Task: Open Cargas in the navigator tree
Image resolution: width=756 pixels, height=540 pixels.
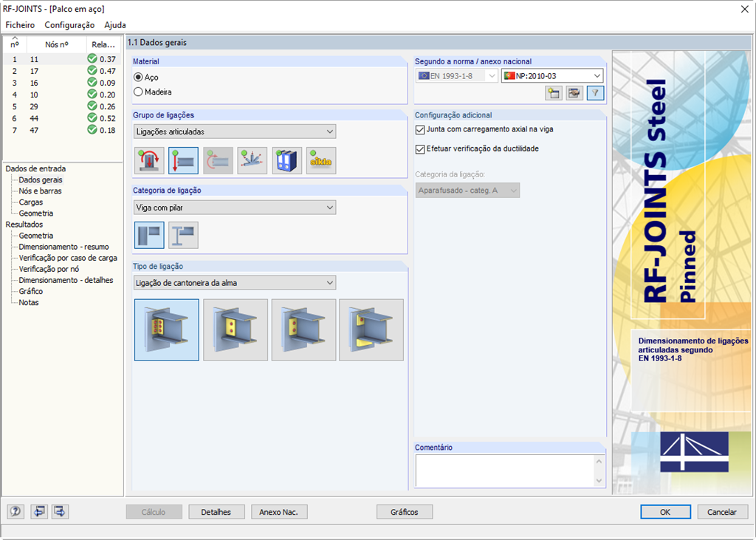Action: (31, 202)
